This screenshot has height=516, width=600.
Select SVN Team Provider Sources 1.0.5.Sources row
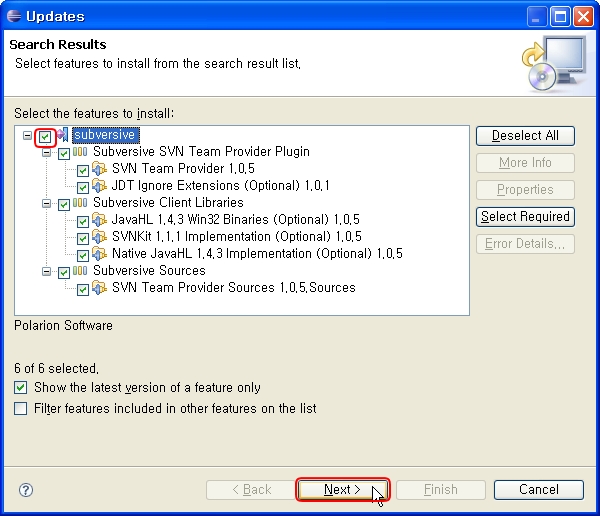pyautogui.click(x=234, y=287)
